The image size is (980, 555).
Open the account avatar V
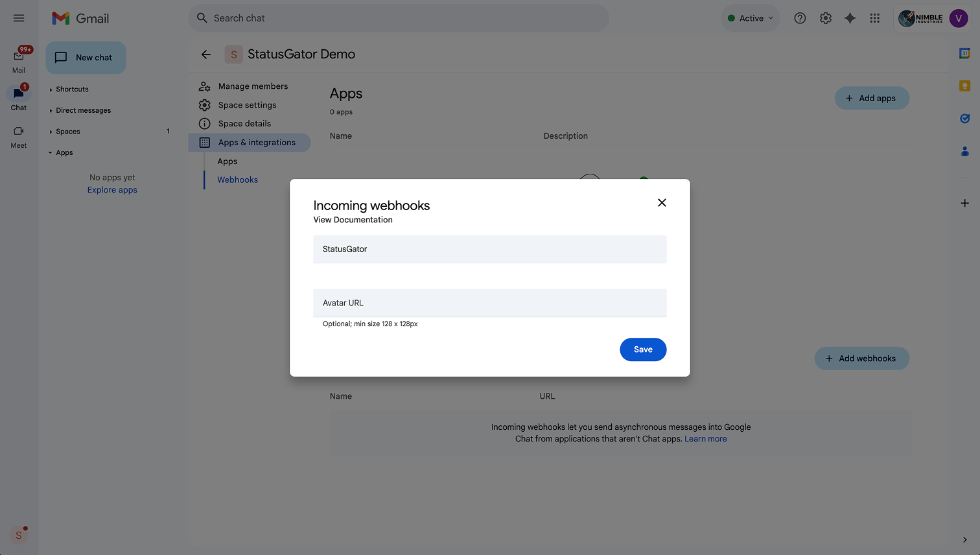tap(958, 18)
